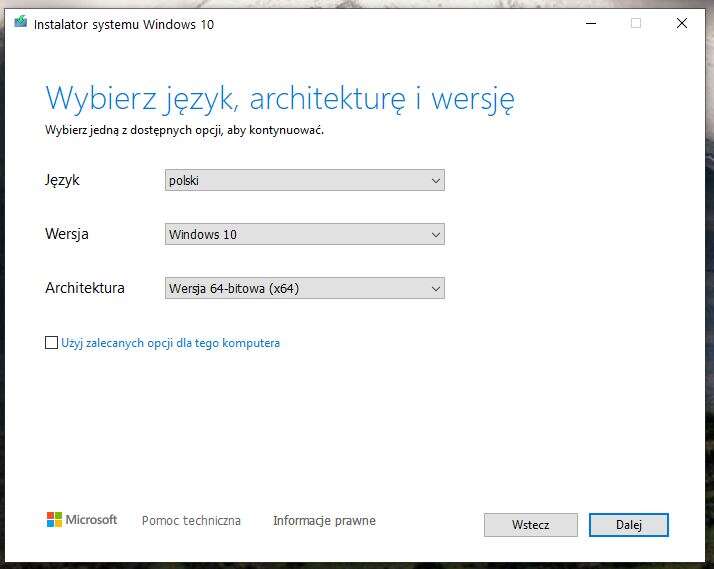Minimize the installer window
This screenshot has height=569, width=714.
tap(589, 23)
